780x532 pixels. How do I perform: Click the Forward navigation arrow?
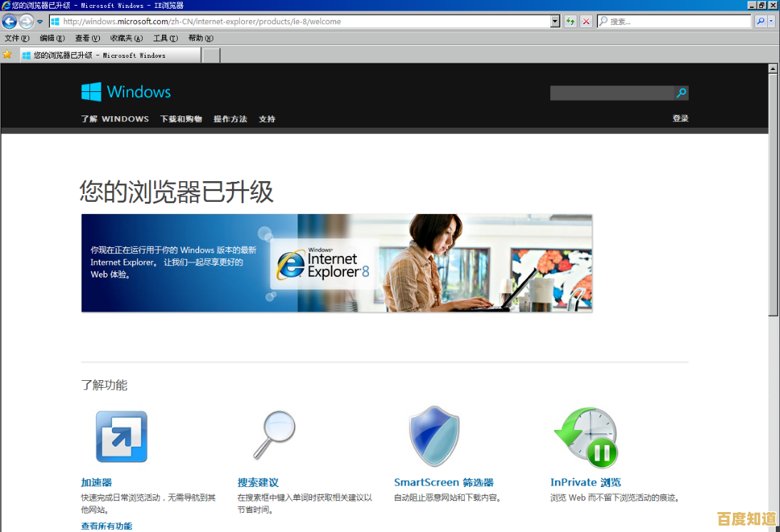26,21
